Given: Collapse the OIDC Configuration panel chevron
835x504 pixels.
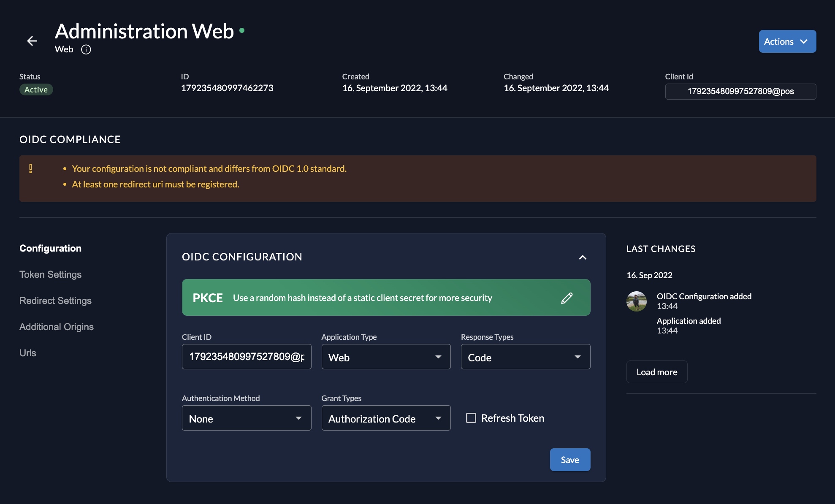Looking at the screenshot, I should click(583, 257).
